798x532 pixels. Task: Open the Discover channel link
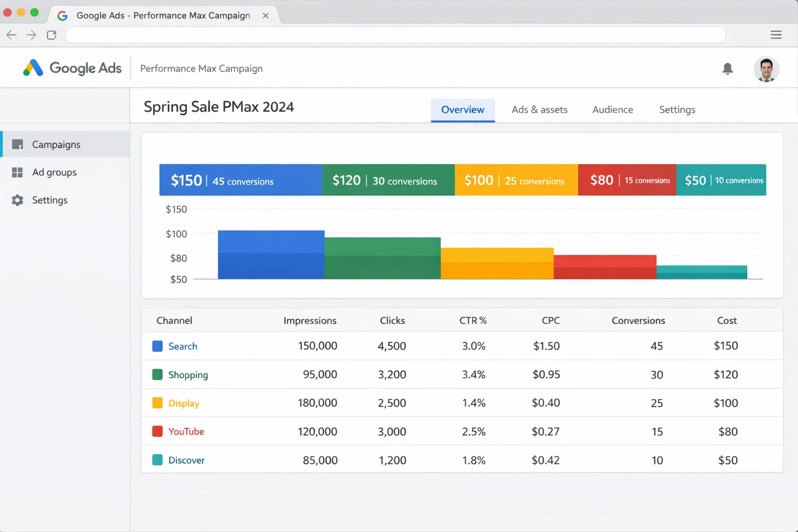pos(187,460)
